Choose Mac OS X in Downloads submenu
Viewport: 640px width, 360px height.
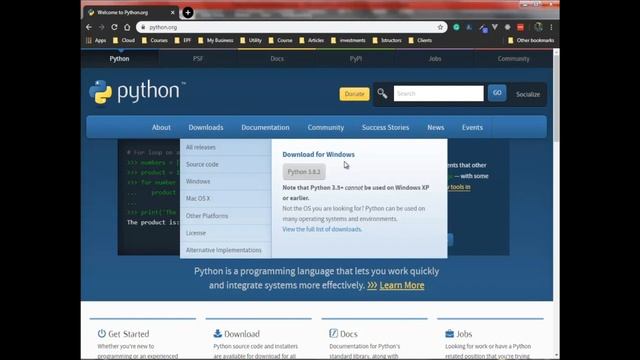[x=226, y=199]
